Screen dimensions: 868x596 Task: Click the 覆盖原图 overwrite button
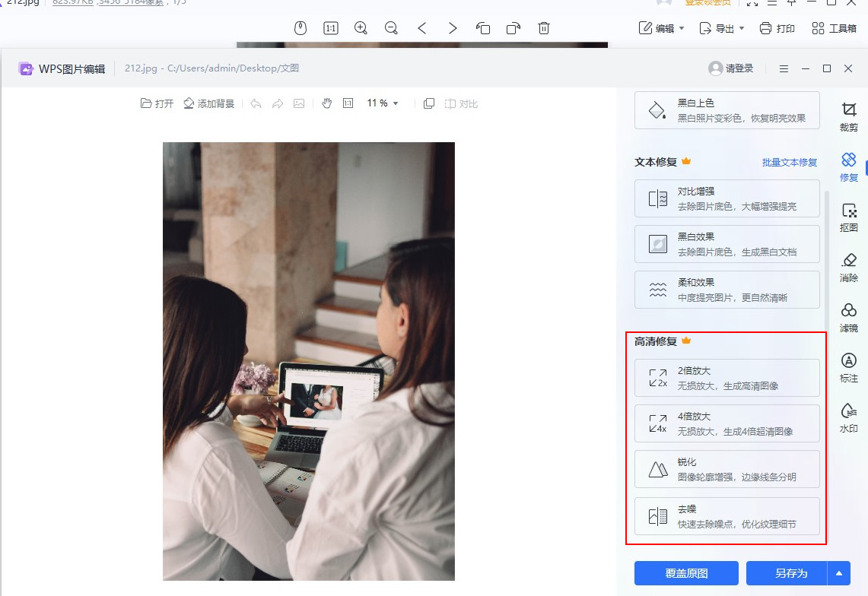click(685, 573)
